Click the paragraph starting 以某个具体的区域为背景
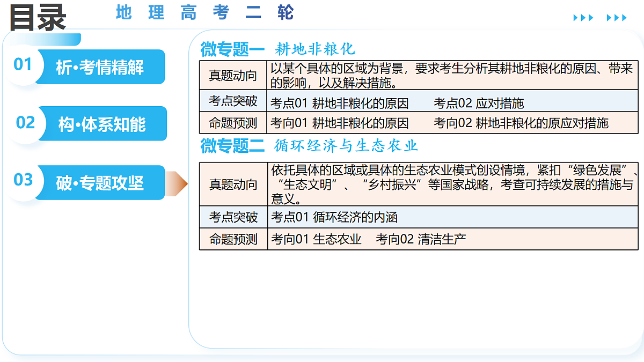 coord(452,76)
